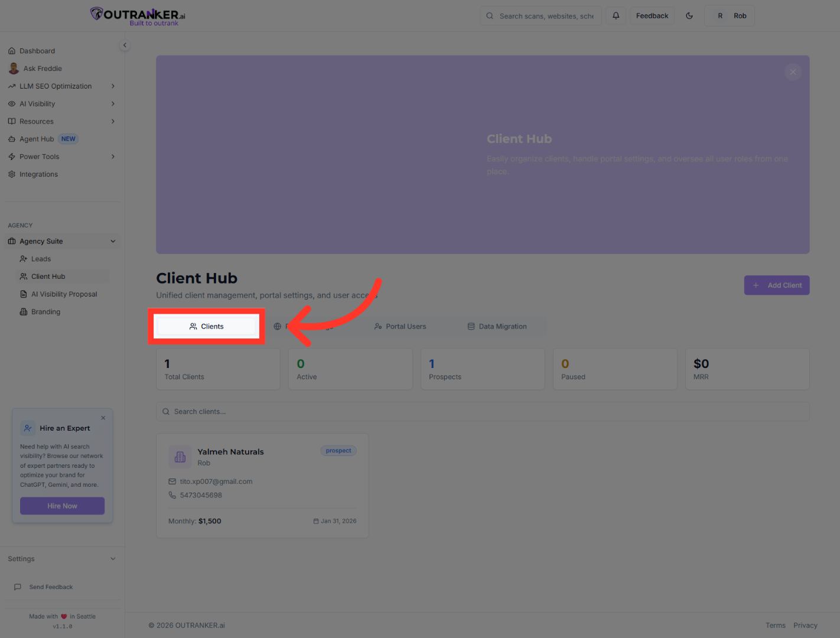
Task: Click the Yalmeh Naturals client name
Action: [231, 452]
